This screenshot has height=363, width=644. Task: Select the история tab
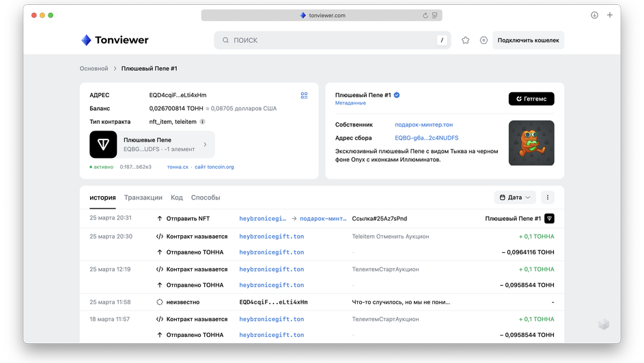(x=102, y=198)
